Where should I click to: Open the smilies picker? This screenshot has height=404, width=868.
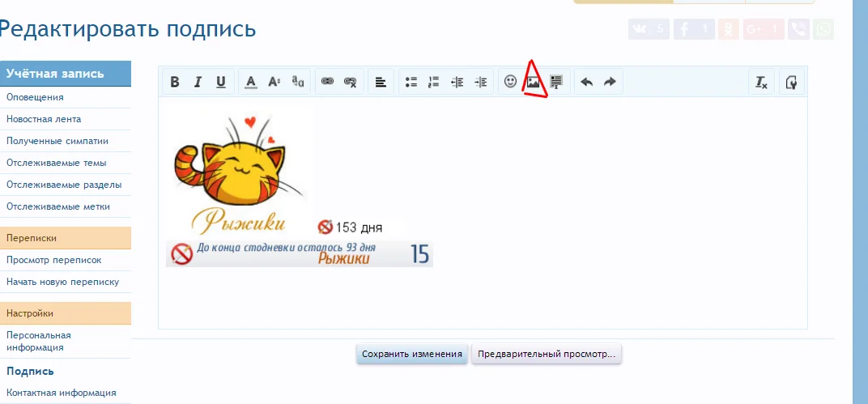pyautogui.click(x=510, y=82)
